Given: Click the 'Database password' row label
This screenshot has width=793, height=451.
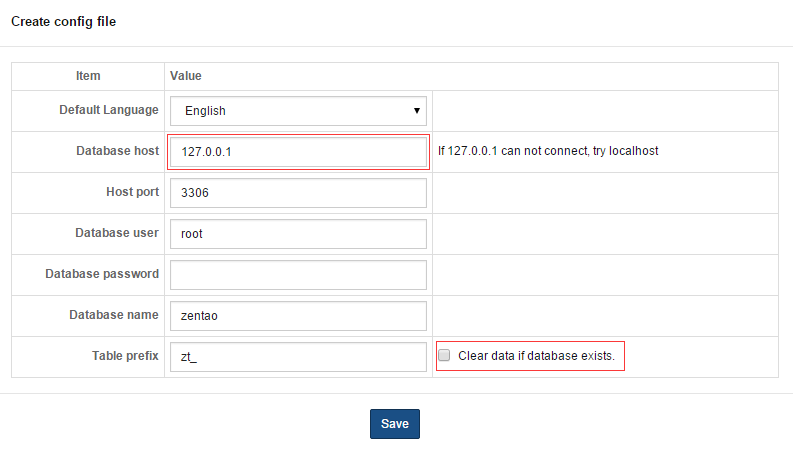Looking at the screenshot, I should [x=102, y=274].
